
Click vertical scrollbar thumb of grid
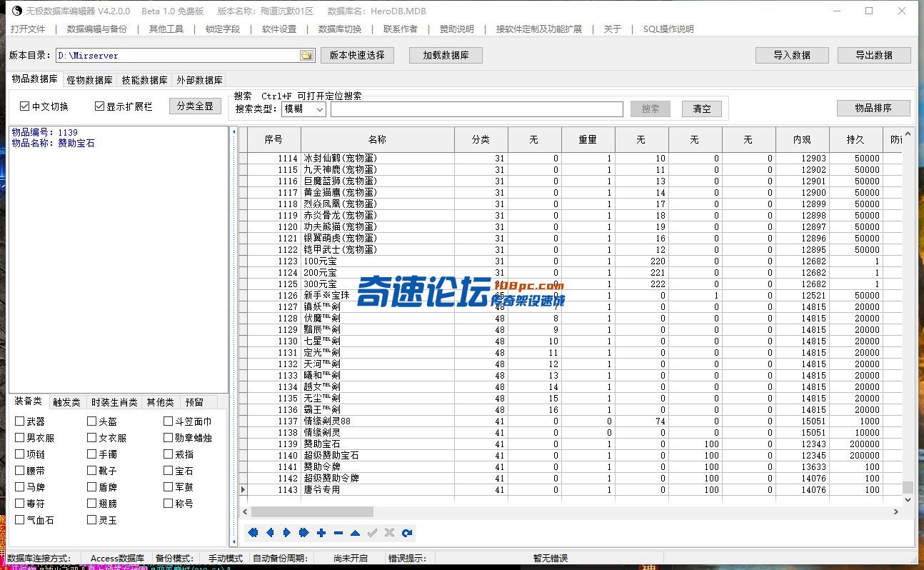tap(908, 487)
